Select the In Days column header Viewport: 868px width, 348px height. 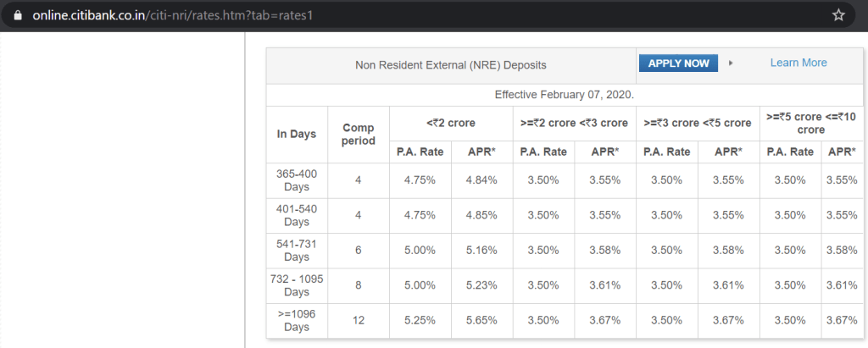pos(297,134)
